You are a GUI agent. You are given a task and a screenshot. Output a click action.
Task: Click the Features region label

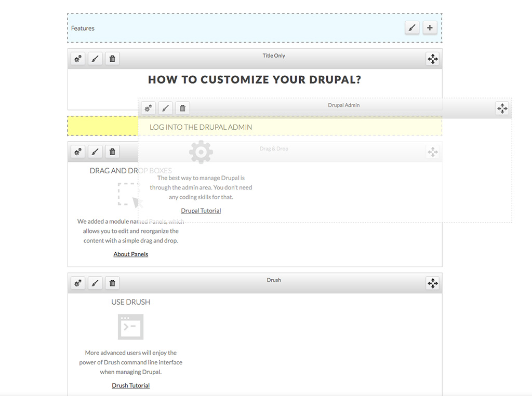tap(83, 28)
